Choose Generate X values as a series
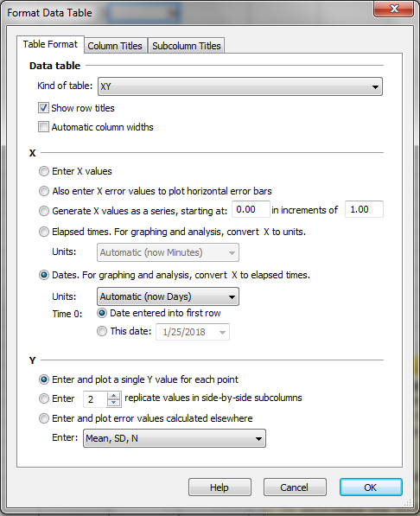 (44, 211)
